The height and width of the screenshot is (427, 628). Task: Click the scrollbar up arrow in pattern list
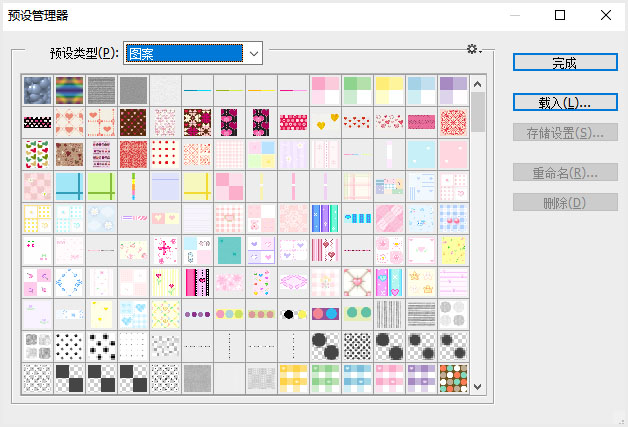coord(477,84)
